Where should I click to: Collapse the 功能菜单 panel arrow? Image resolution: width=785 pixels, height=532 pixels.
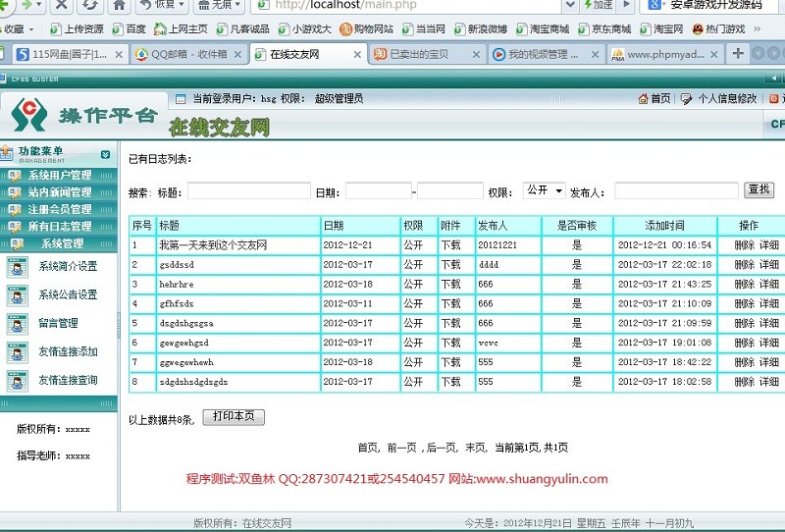coord(105,154)
